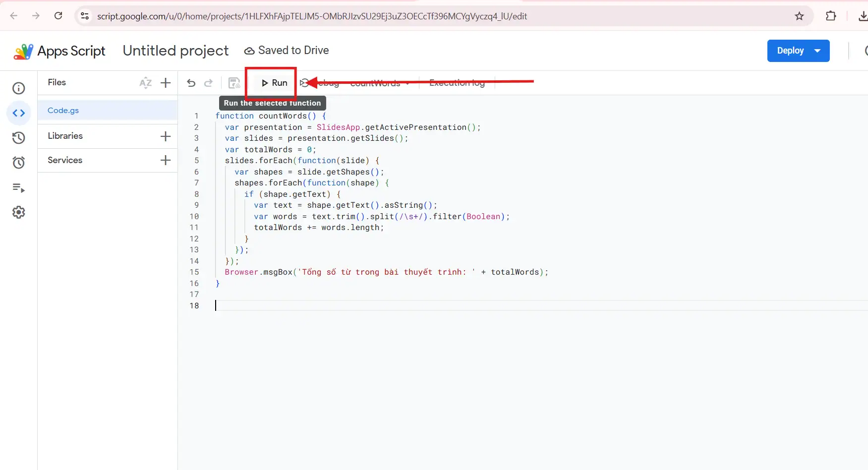The width and height of the screenshot is (868, 470).
Task: Click the save project icon
Action: coord(234,83)
